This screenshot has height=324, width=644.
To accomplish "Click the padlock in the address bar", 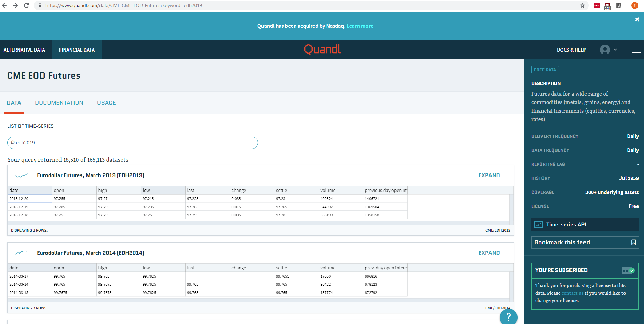I will pos(39,5).
